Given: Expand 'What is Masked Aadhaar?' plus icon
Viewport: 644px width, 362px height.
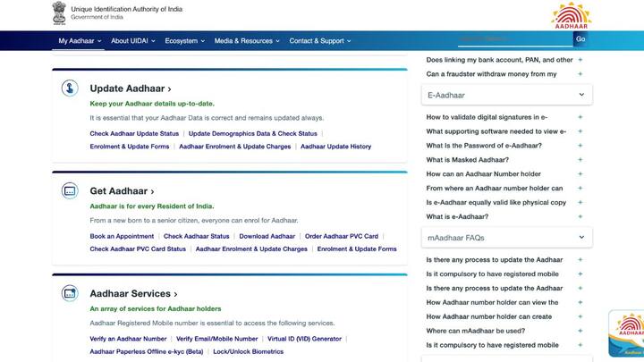Looking at the screenshot, I should (580, 160).
